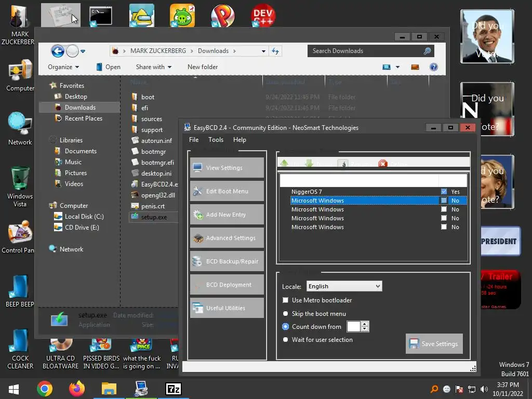Launch Firefox from the taskbar
Viewport: 532px width, 399px height.
click(x=77, y=389)
